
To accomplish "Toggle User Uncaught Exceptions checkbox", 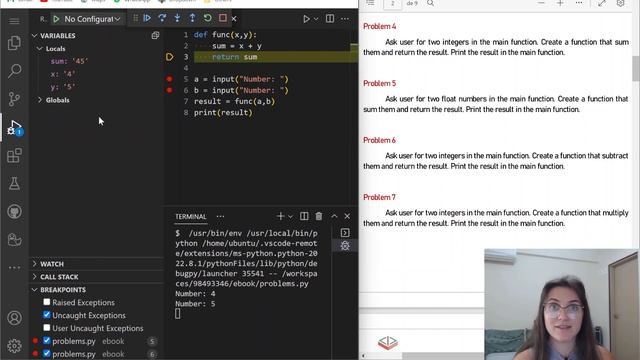I will coord(47,328).
